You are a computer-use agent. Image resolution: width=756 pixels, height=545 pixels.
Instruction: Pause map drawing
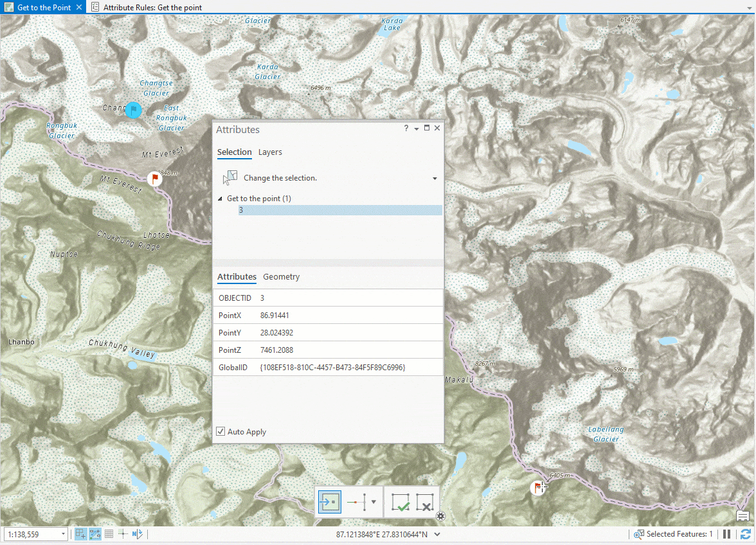tap(726, 534)
